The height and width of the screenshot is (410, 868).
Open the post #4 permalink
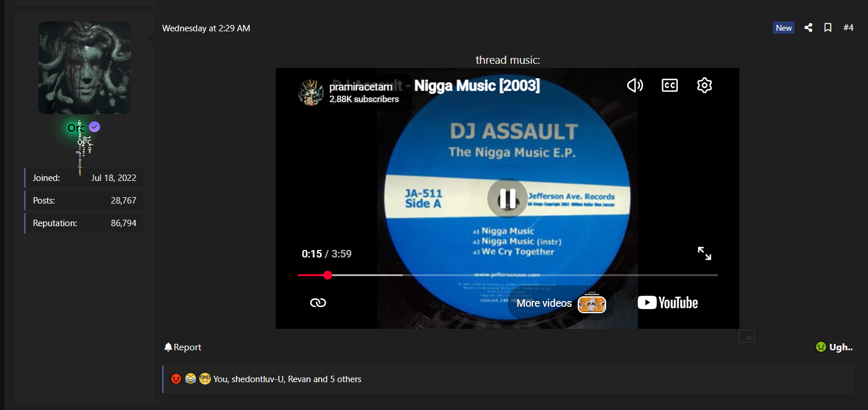848,28
